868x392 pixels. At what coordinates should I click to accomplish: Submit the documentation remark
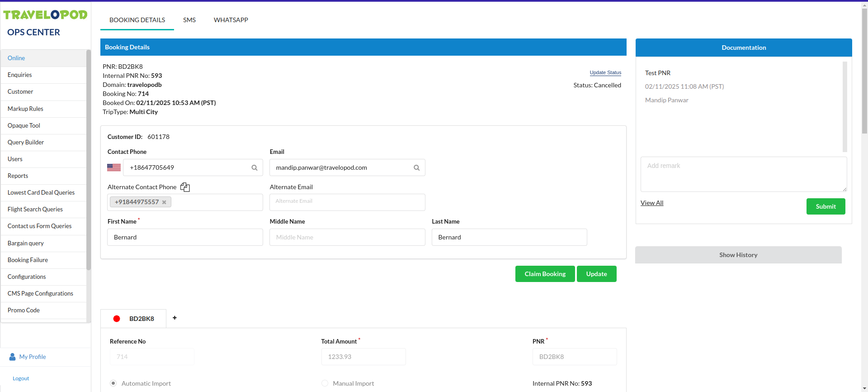(x=825, y=206)
